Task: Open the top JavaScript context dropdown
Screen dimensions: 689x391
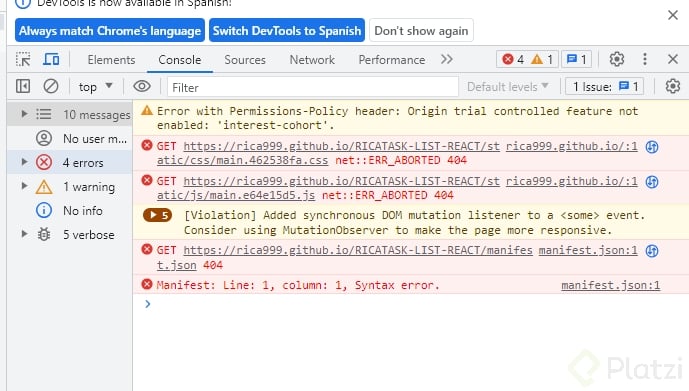Action: (95, 87)
